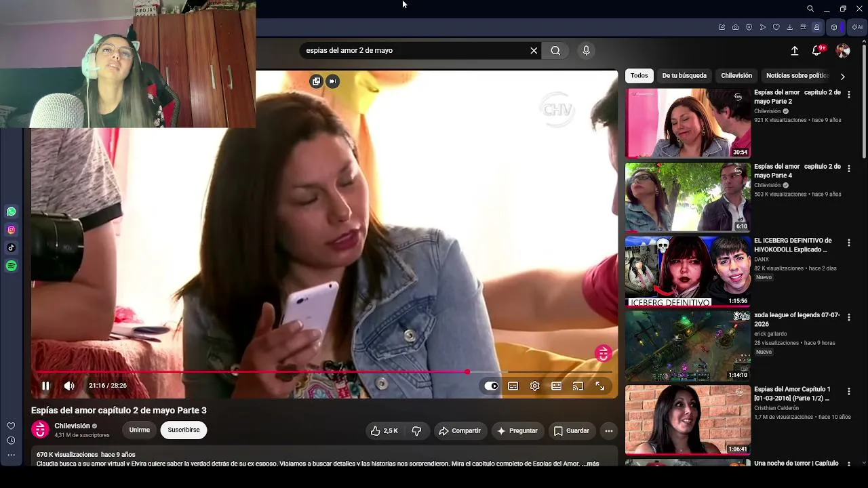Open the Chilevisión channel avatar
This screenshot has width=868, height=488.
tap(41, 430)
